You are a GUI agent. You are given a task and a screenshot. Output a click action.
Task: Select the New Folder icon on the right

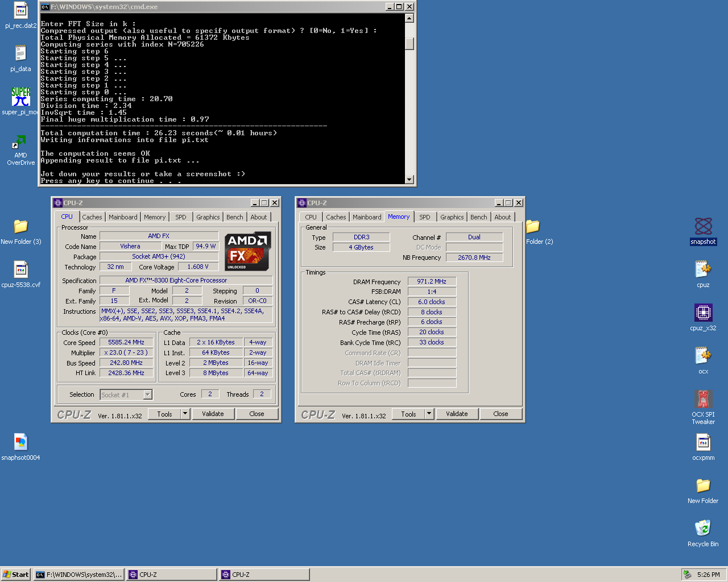(x=703, y=485)
